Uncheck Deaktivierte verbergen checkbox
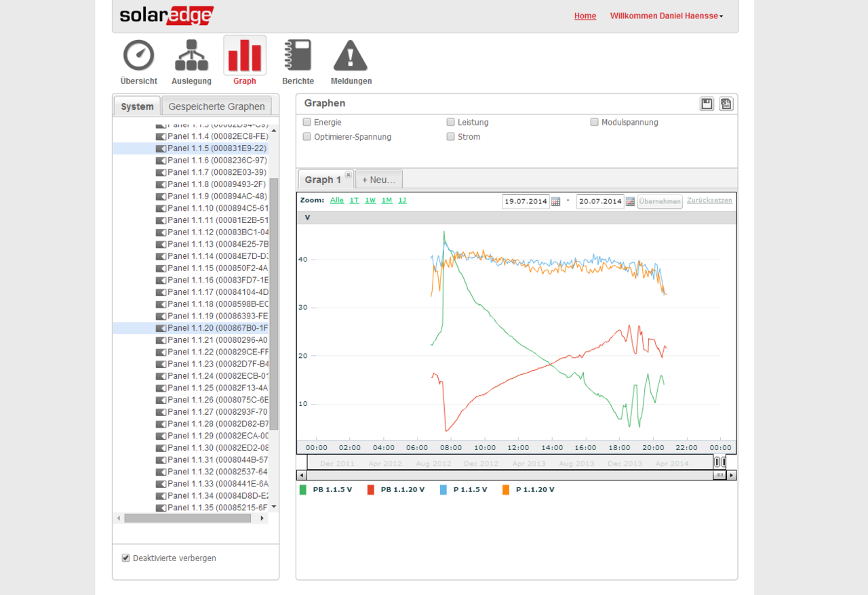This screenshot has height=595, width=868. tap(125, 558)
